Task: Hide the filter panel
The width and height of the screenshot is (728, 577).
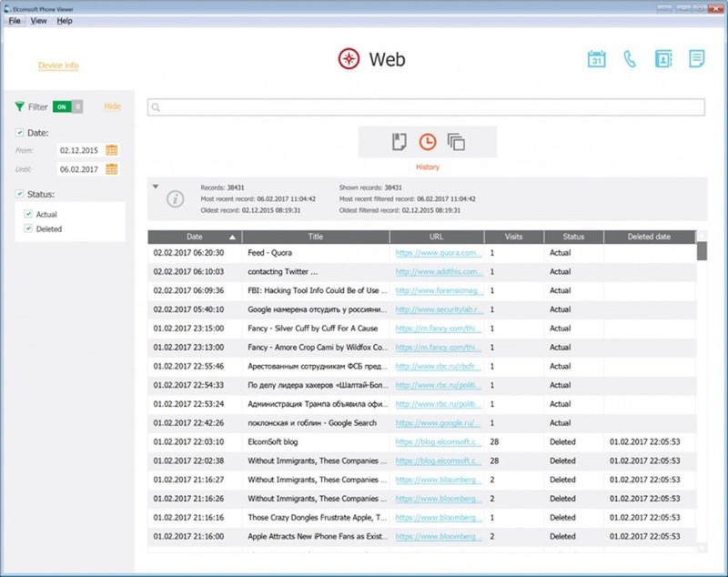Action: point(112,106)
